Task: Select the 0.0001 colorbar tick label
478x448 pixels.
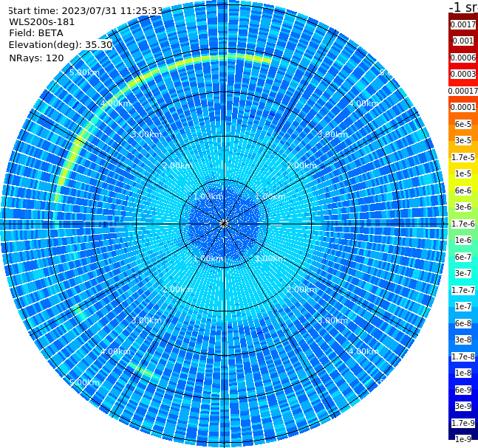Action: [x=463, y=107]
